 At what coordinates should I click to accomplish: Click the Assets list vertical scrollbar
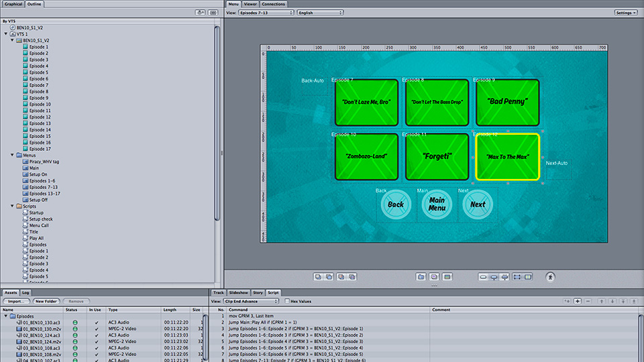pyautogui.click(x=207, y=337)
